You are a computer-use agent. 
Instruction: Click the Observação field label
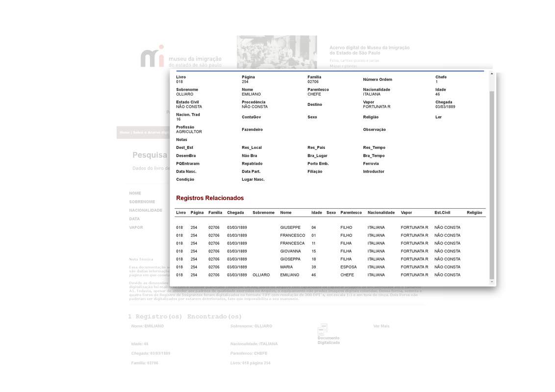[x=374, y=130]
